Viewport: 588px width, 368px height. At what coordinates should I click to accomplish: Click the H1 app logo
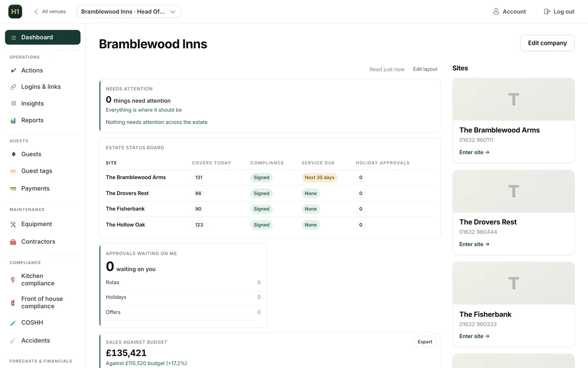(x=15, y=11)
